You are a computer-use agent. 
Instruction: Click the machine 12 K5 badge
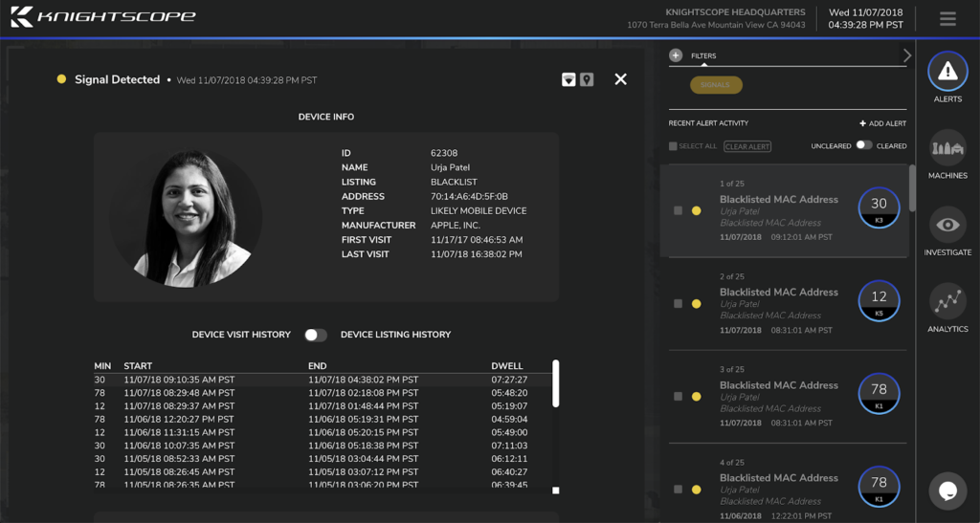click(x=879, y=301)
